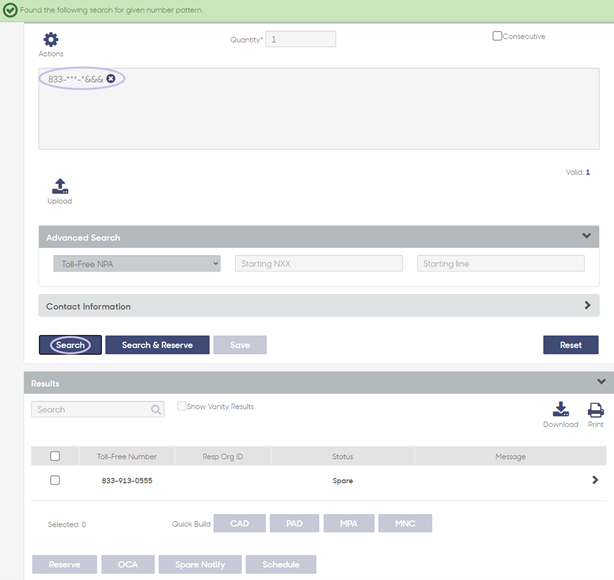Click the Search & Reserve button

click(157, 345)
